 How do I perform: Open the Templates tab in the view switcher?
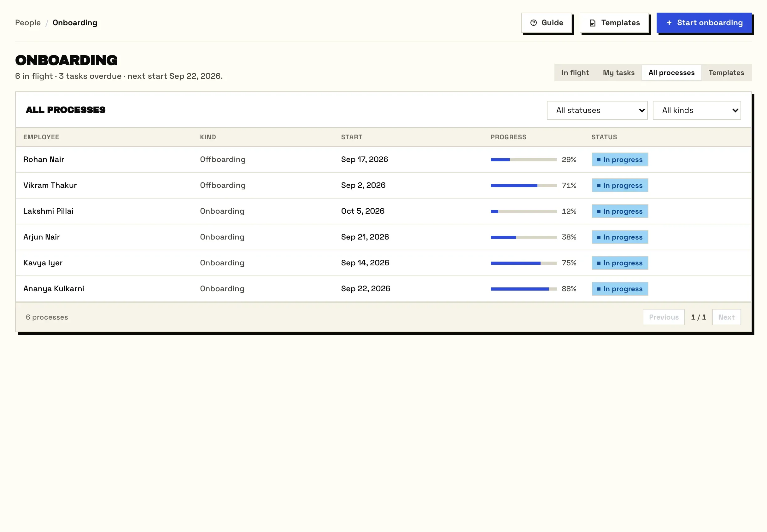pyautogui.click(x=726, y=73)
